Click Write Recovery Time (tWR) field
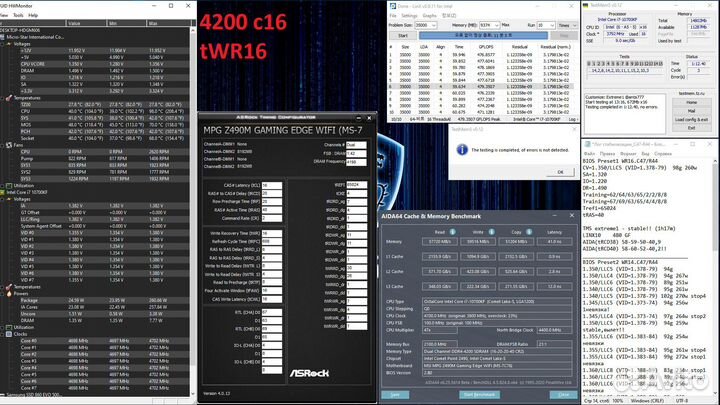 click(x=271, y=233)
